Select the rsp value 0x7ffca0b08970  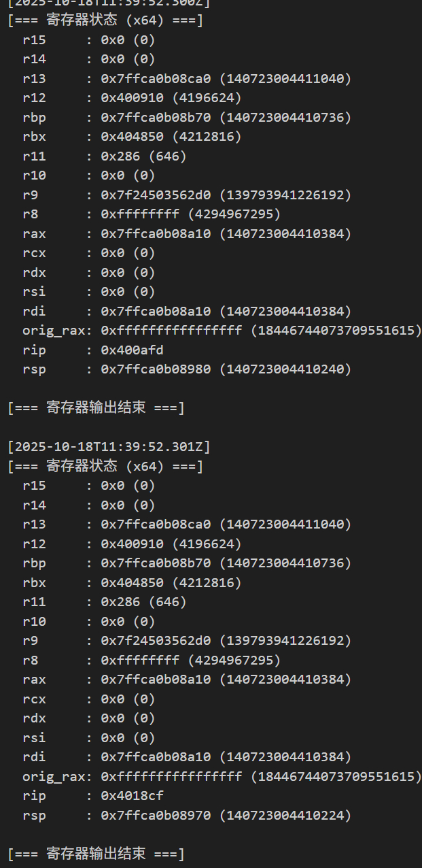pyautogui.click(x=156, y=816)
